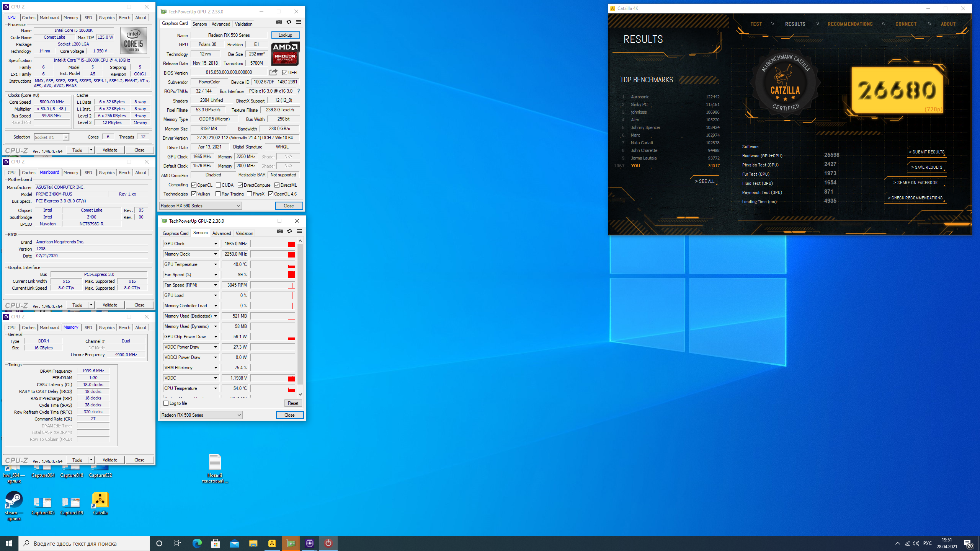980x551 pixels.
Task: Open GPU Temperature sensor dropdown
Action: click(216, 264)
